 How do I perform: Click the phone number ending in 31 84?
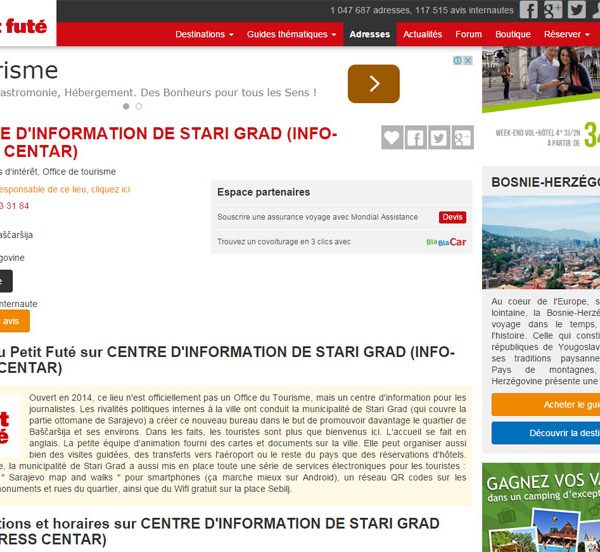14,206
